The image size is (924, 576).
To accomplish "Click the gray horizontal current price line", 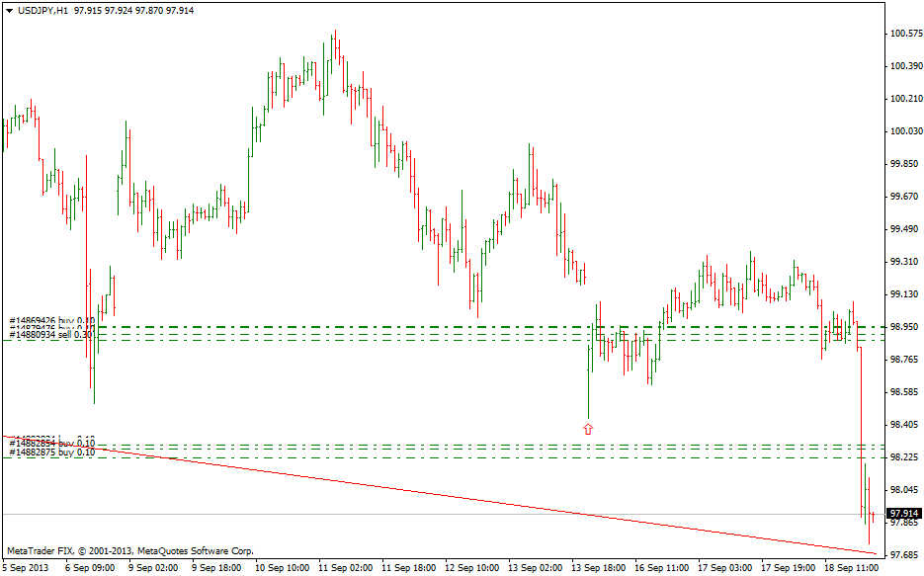I will point(395,514).
